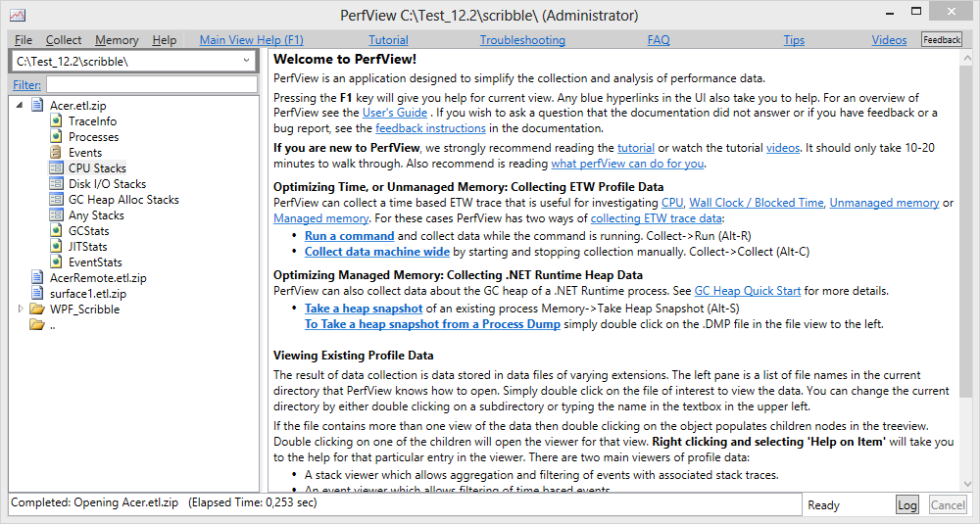Click the 'Ready' status text
The image size is (980, 524).
pyautogui.click(x=823, y=504)
